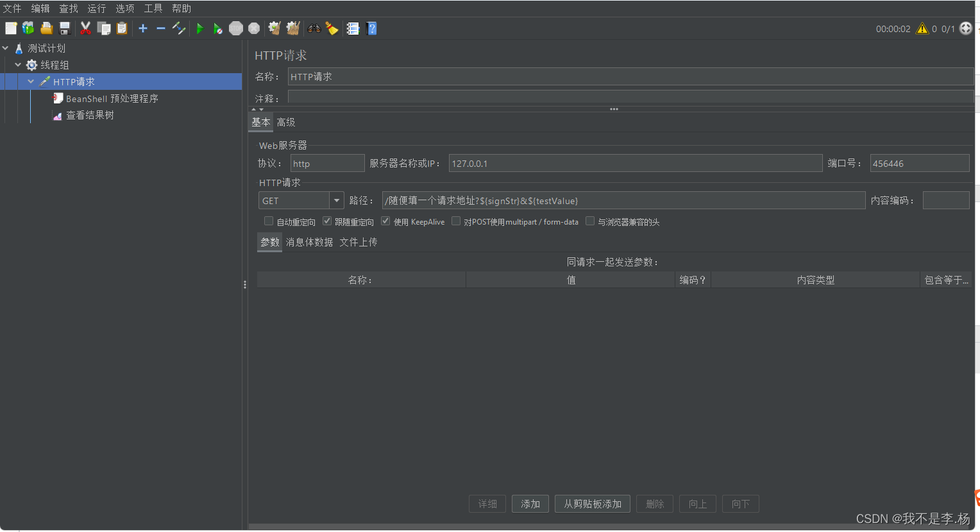Click the remote engines globe icon

pyautogui.click(x=966, y=28)
